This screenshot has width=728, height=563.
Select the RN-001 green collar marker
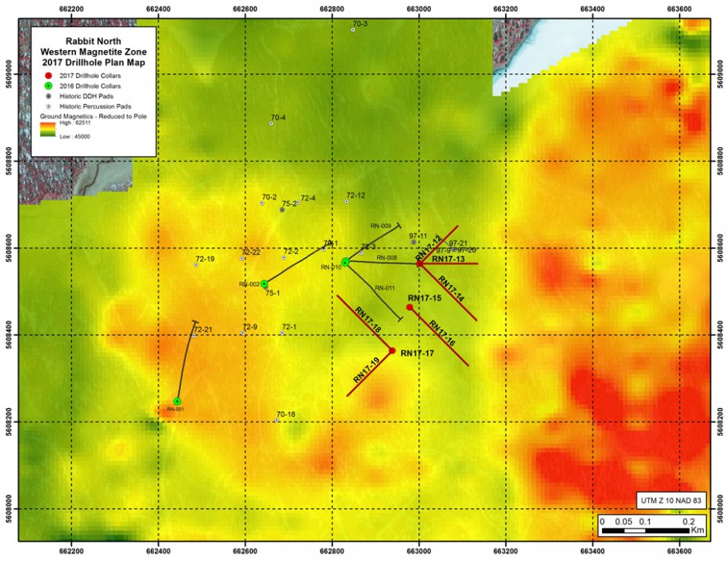pyautogui.click(x=178, y=401)
